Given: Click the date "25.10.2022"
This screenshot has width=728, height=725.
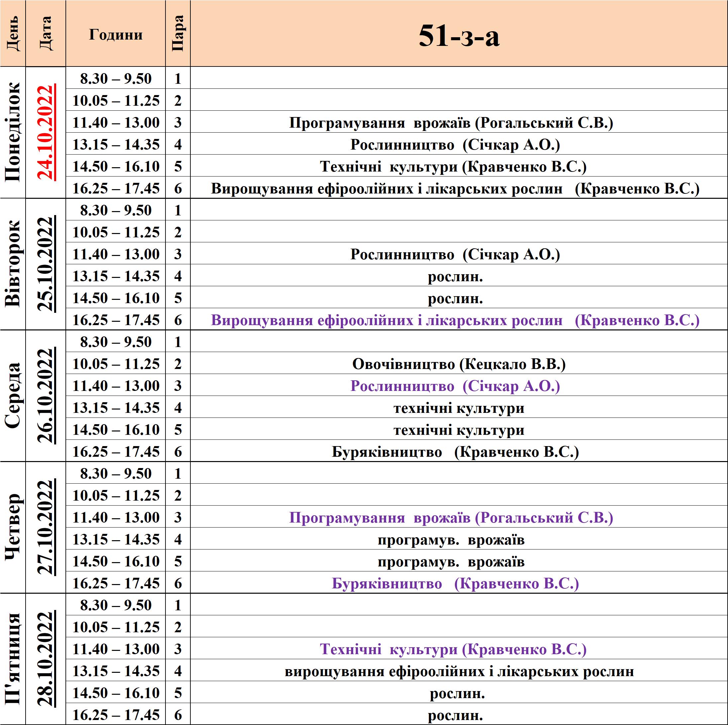Looking at the screenshot, I should (x=46, y=264).
